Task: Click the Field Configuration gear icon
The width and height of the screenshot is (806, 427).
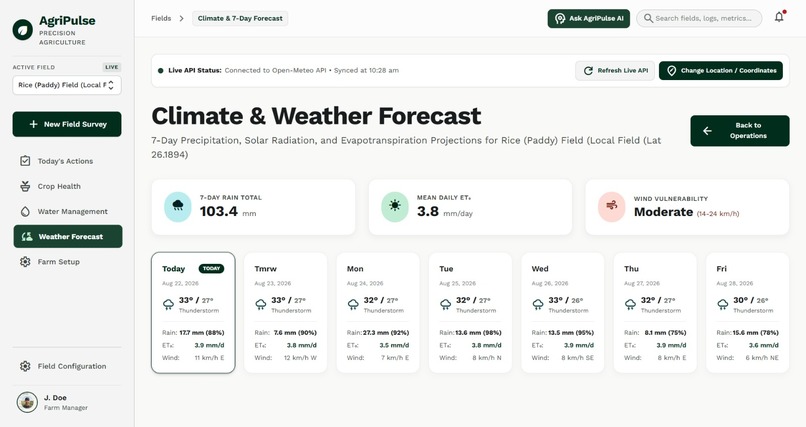Action: 25,366
